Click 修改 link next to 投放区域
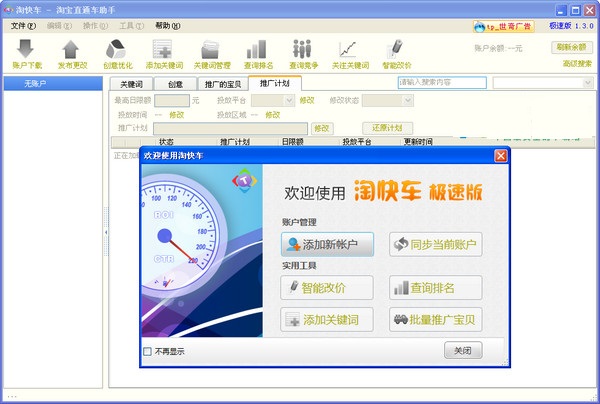Viewport: 600px width, 404px height. pos(273,115)
